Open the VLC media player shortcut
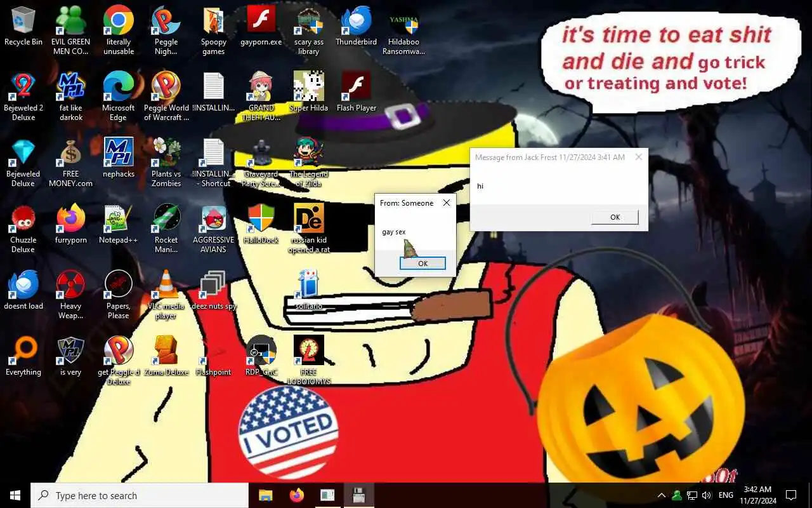 click(166, 295)
